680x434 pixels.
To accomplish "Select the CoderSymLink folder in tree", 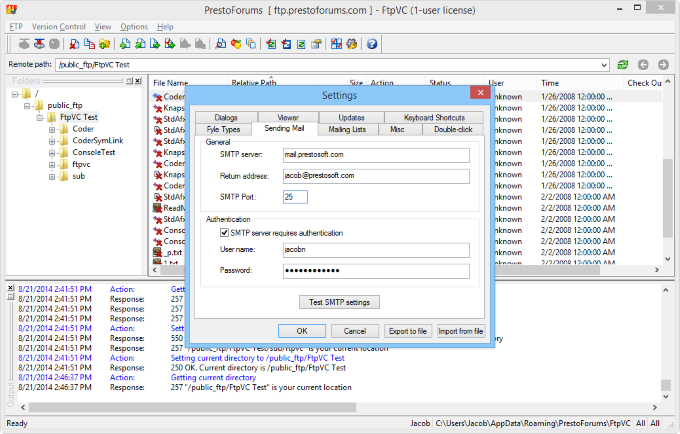I will [98, 141].
